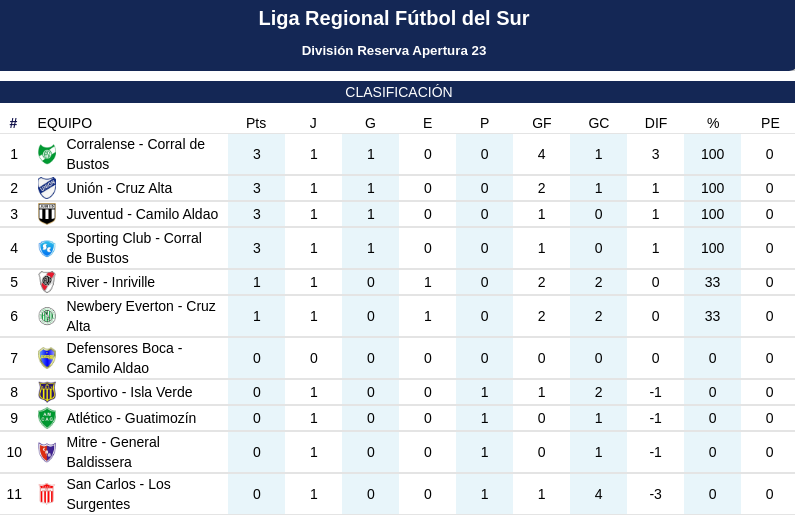Click the Unión Cruz Alta shield icon
This screenshot has height=526, width=795.
(x=47, y=188)
